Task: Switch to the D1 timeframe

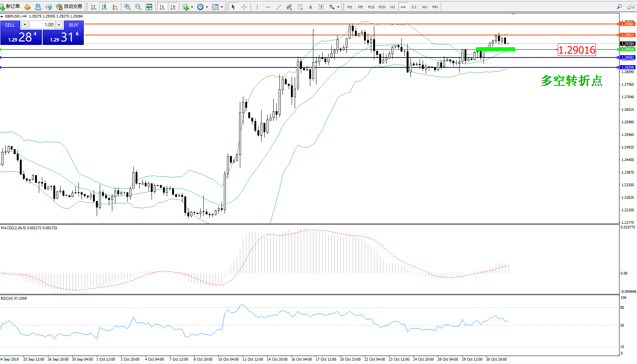Action: click(414, 7)
